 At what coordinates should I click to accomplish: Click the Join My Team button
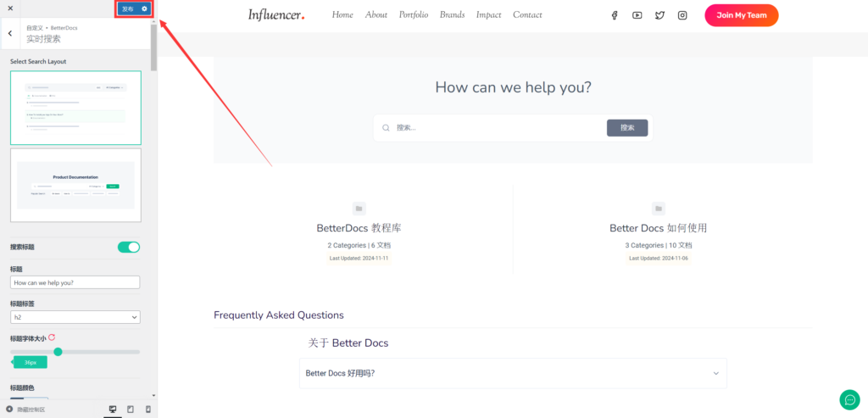pyautogui.click(x=741, y=15)
